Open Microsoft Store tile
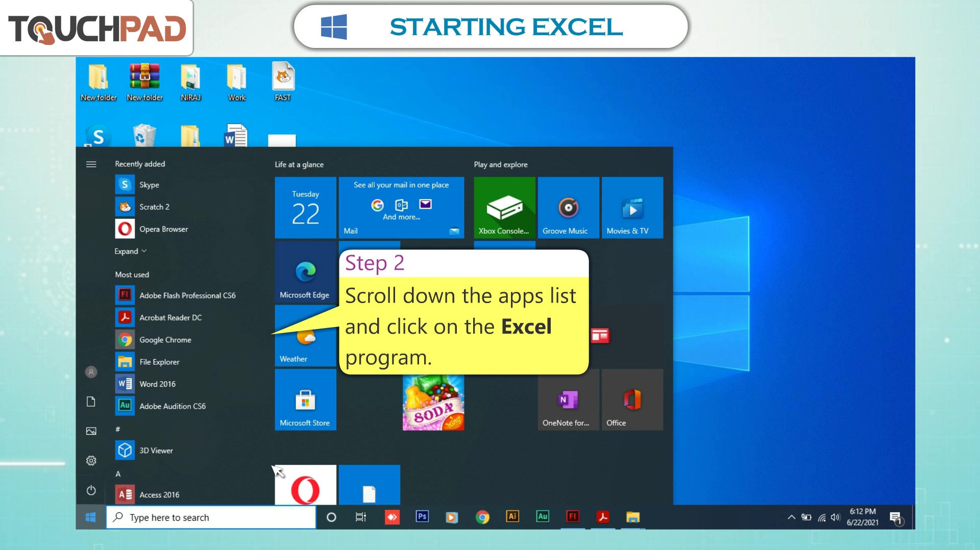The image size is (980, 550). (305, 399)
